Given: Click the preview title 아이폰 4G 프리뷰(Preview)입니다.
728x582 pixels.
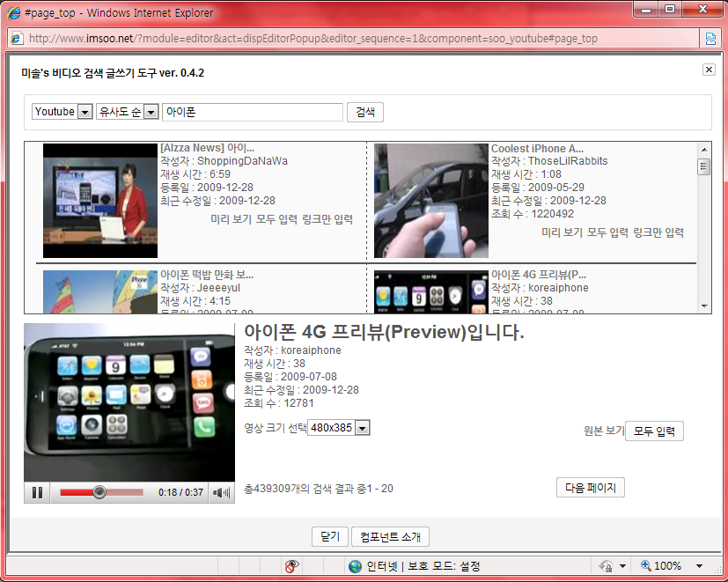Looking at the screenshot, I should [x=384, y=332].
